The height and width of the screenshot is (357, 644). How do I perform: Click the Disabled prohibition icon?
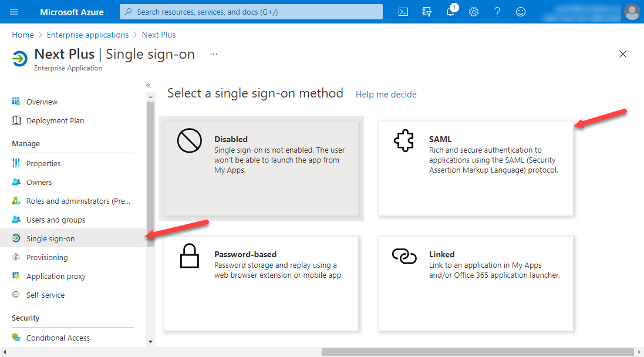click(190, 140)
